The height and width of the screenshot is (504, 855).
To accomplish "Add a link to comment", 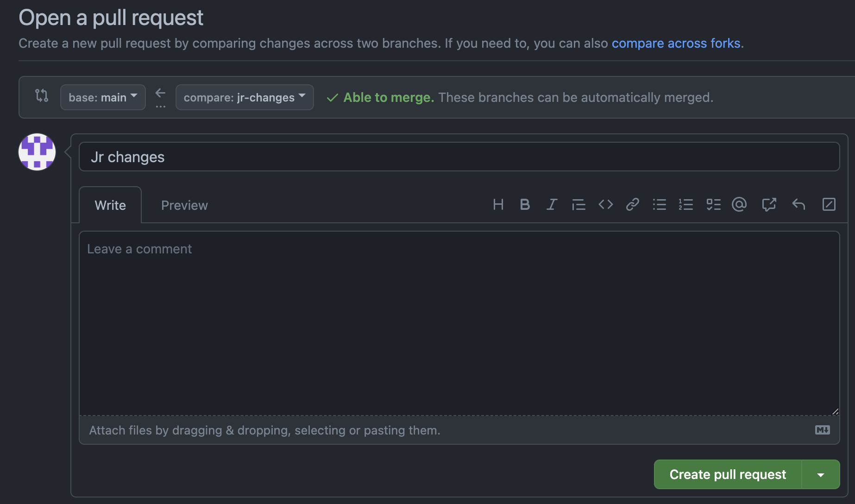I will (632, 204).
